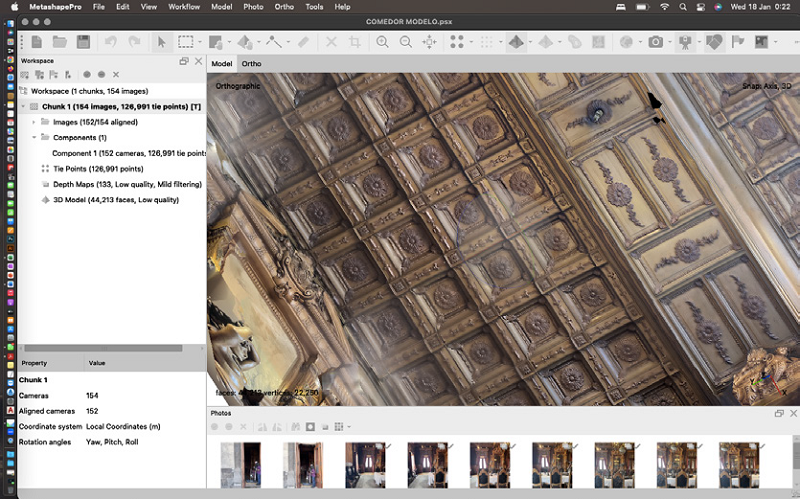Image resolution: width=800 pixels, height=499 pixels.
Task: Select the Ruler measurement tool
Action: (x=303, y=42)
